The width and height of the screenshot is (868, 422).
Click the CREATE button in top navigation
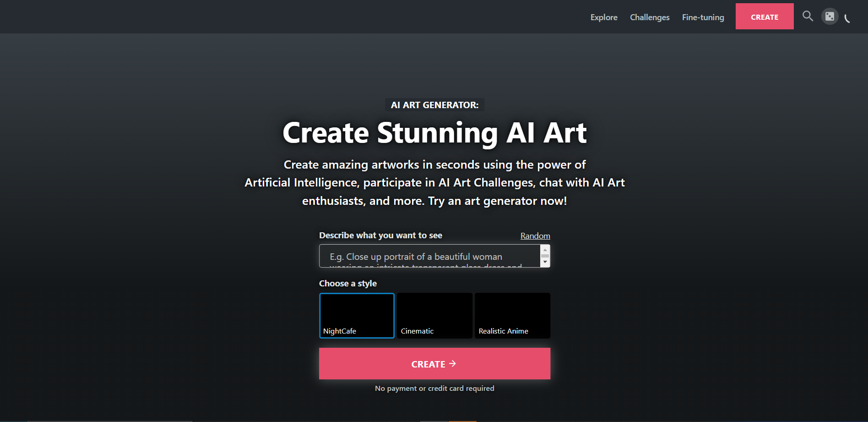[765, 17]
